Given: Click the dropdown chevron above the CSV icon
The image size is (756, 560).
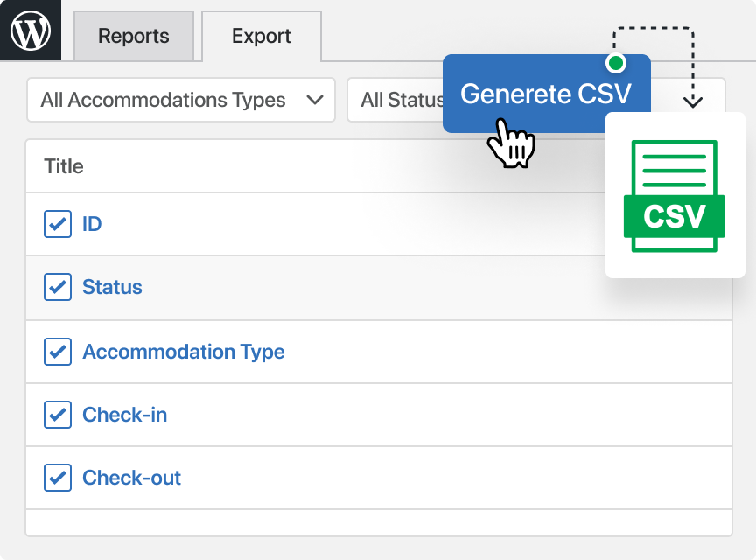Looking at the screenshot, I should 693,101.
